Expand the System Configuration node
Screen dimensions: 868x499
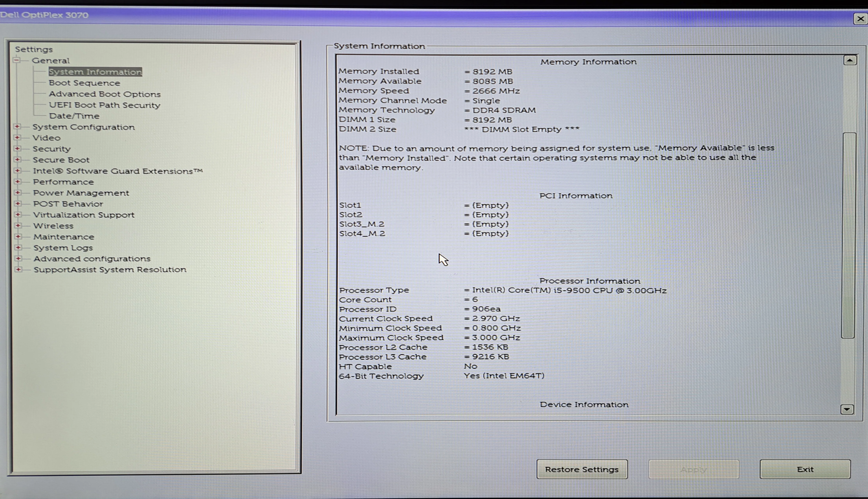[17, 126]
